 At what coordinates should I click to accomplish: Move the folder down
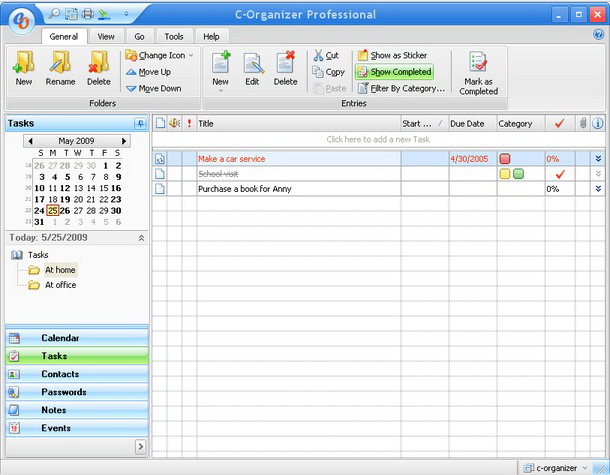click(x=154, y=88)
